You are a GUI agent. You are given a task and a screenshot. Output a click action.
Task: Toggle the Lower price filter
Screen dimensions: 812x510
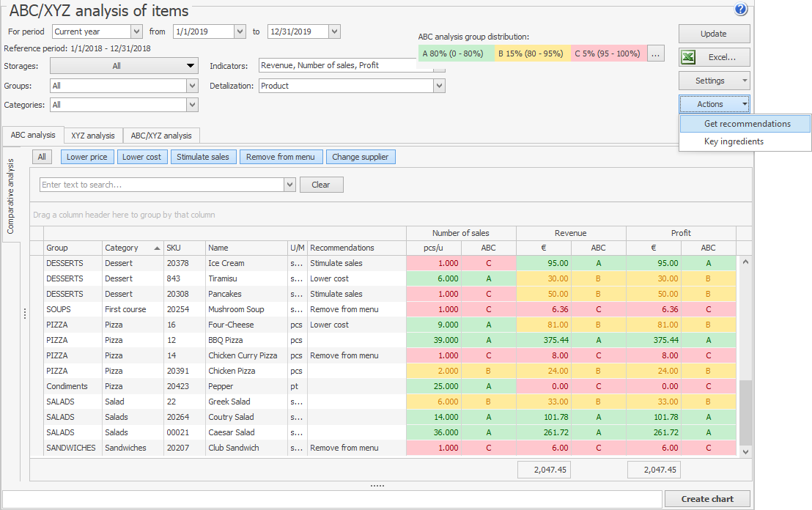point(87,157)
